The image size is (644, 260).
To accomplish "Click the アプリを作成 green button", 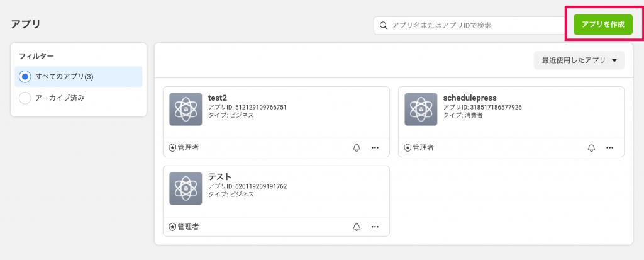I will coord(603,25).
